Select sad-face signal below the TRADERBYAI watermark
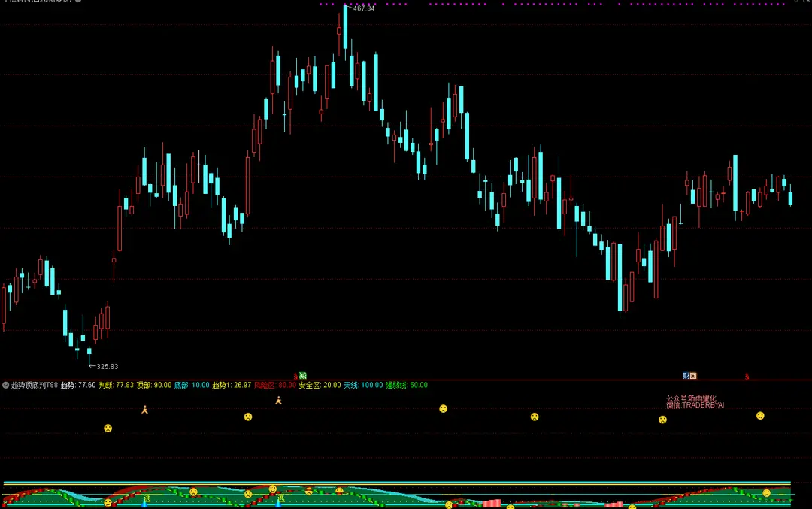This screenshot has width=812, height=509. pos(663,420)
